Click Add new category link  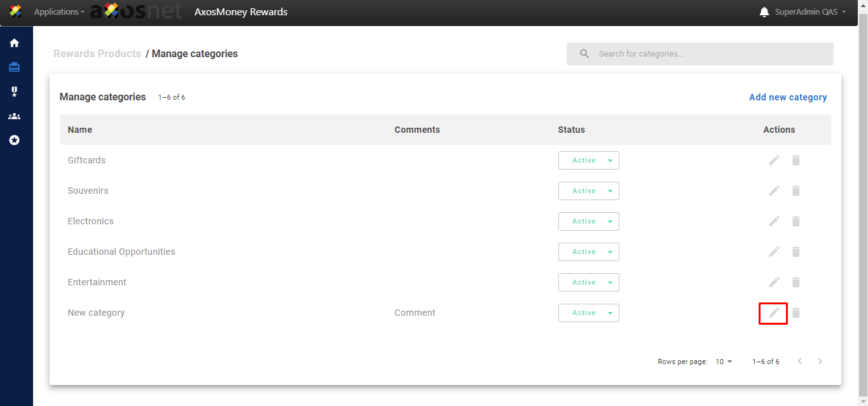tap(788, 97)
